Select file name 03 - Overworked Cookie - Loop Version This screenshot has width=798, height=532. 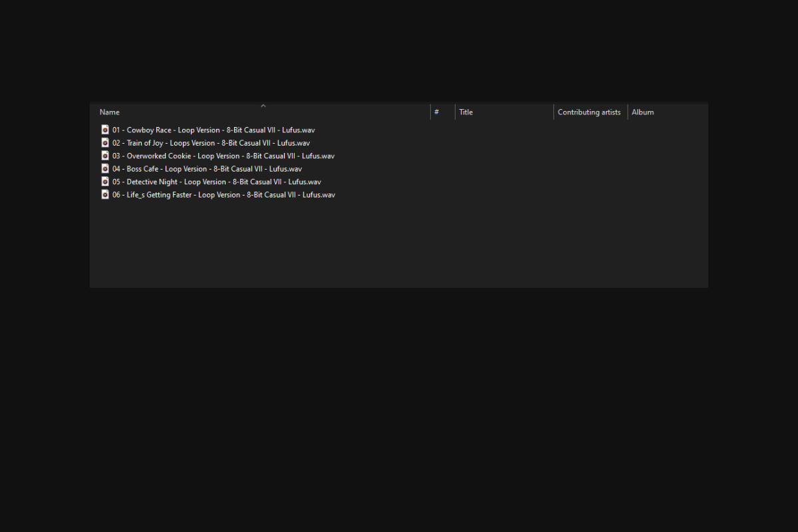223,156
